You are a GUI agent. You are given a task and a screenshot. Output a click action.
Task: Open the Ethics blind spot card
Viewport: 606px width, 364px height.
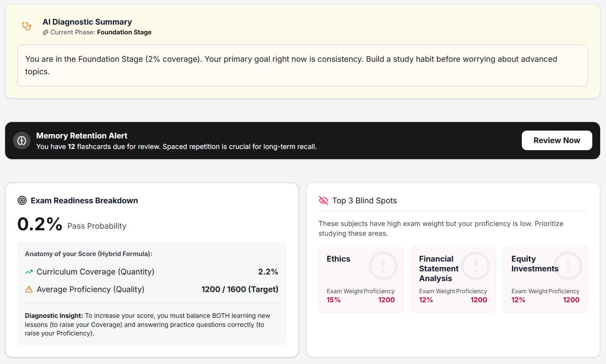point(361,279)
